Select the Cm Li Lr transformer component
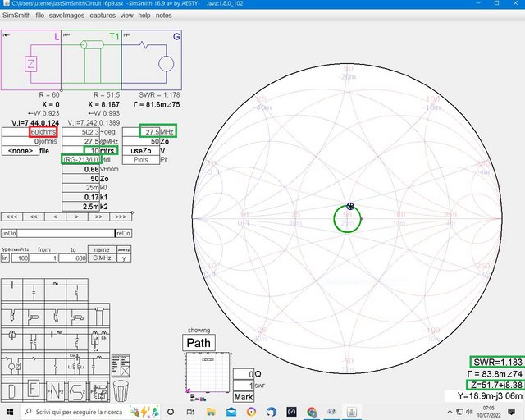 tap(77, 363)
